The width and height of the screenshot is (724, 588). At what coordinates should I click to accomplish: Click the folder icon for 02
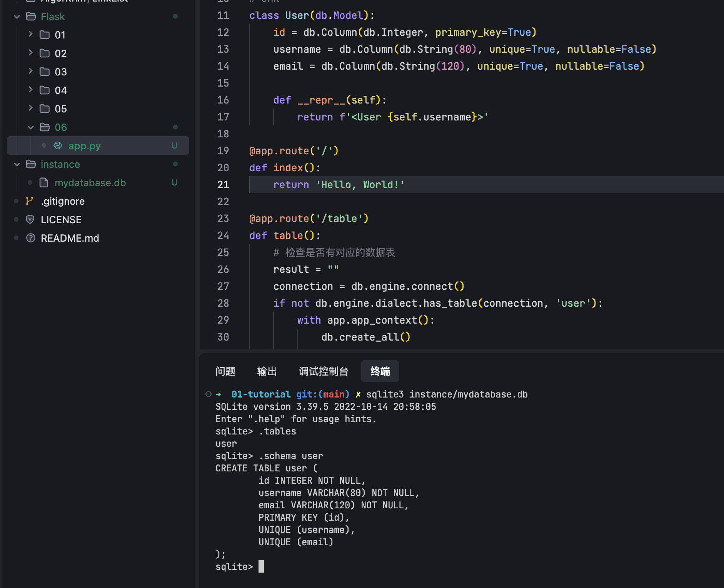pos(45,53)
